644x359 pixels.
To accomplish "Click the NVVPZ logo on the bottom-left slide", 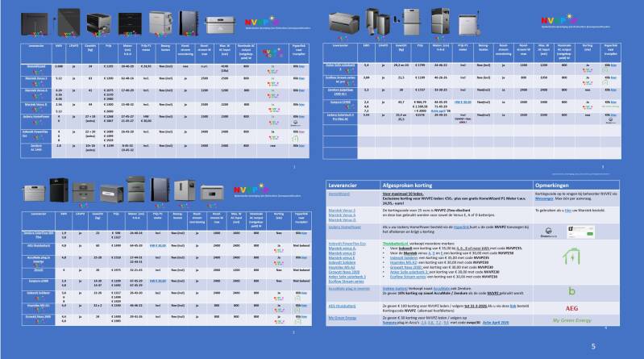I will click(251, 189).
